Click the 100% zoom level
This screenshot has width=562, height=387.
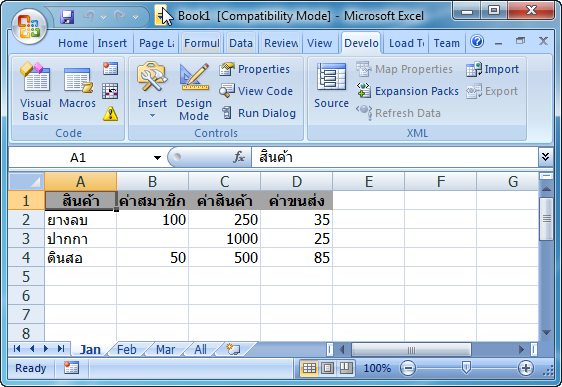pos(377,368)
